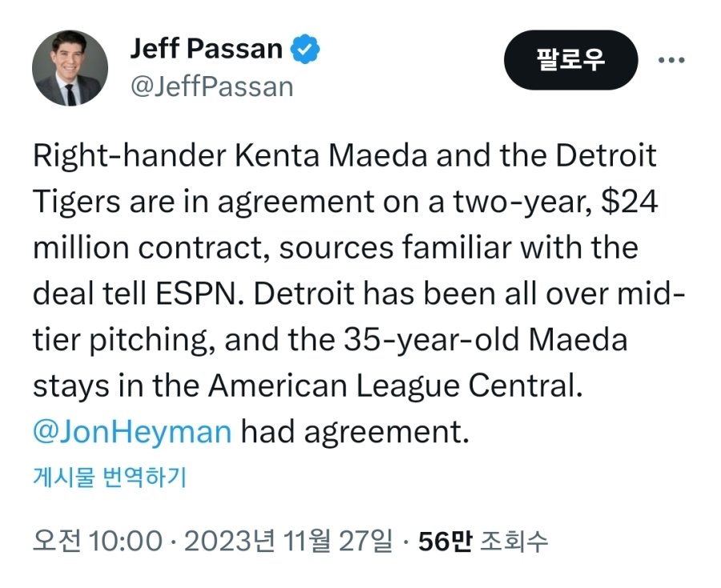Click the 35-year-old text in the tweet

pyautogui.click(x=429, y=340)
